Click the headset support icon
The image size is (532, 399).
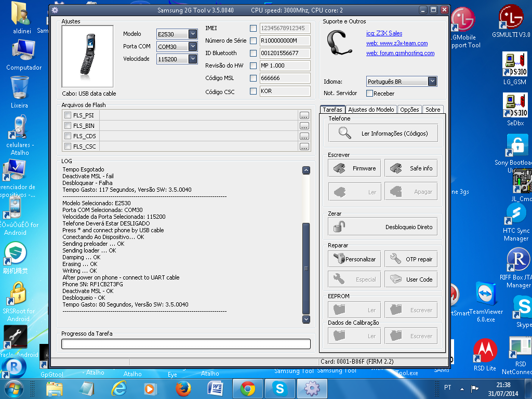(339, 43)
